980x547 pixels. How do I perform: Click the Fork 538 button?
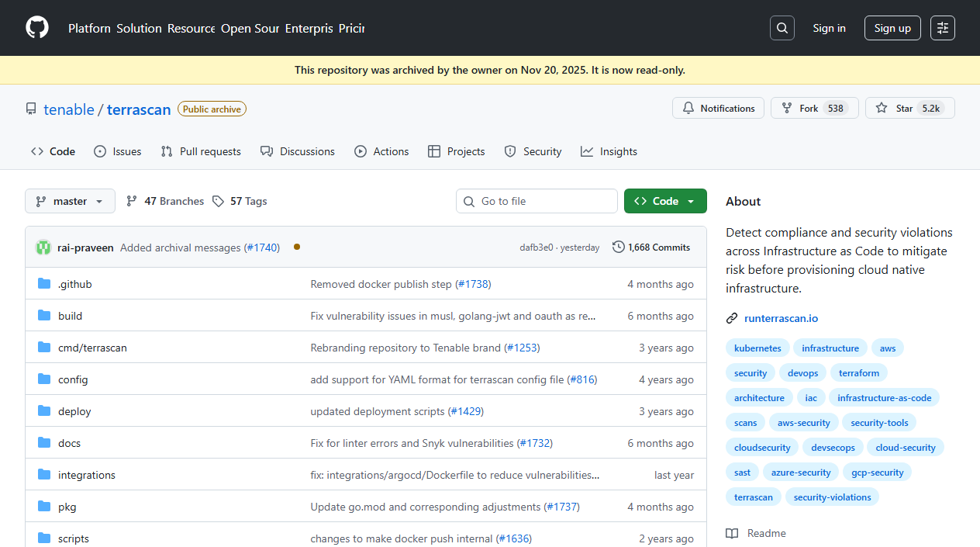[x=814, y=108]
